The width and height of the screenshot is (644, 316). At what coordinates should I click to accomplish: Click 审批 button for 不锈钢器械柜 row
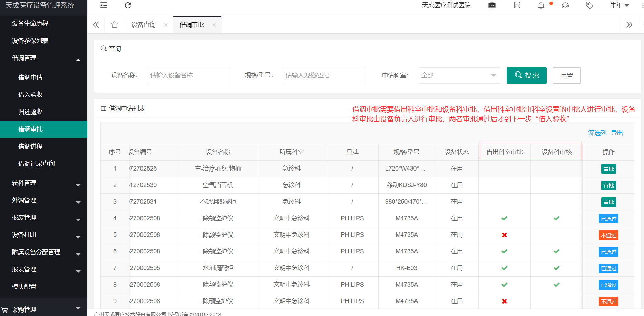pos(608,202)
